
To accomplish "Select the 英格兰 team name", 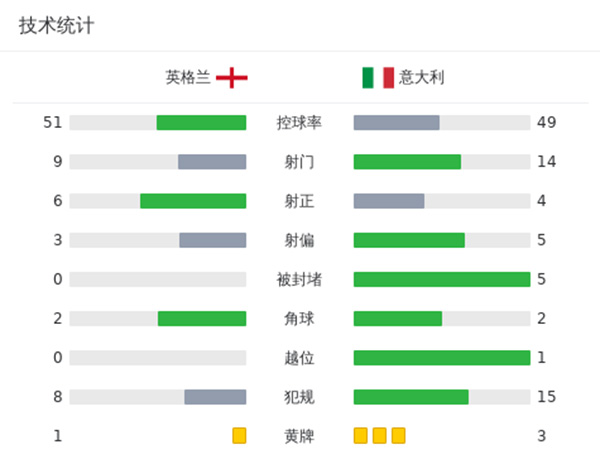I will tap(188, 78).
